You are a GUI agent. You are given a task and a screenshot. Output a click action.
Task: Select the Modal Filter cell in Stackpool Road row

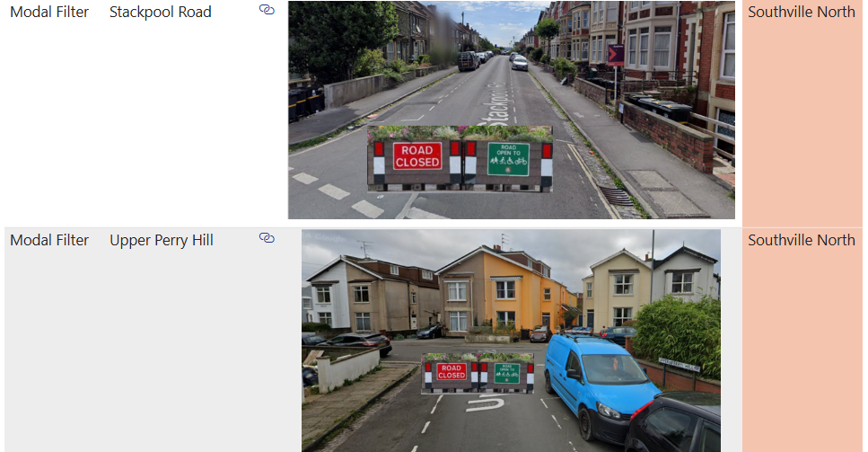[x=49, y=13]
